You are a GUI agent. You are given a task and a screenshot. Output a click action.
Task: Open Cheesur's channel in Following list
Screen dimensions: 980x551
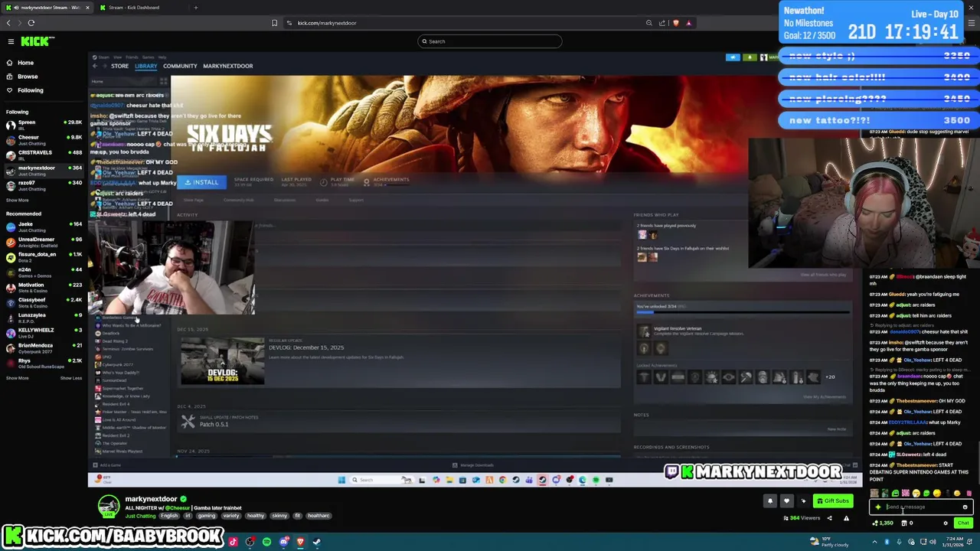tap(44, 140)
